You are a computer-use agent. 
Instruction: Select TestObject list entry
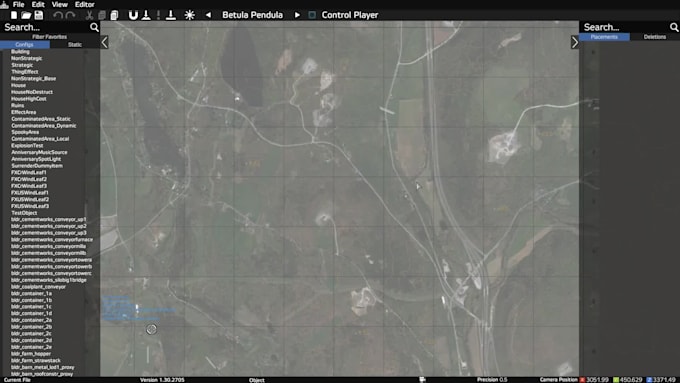coord(24,213)
